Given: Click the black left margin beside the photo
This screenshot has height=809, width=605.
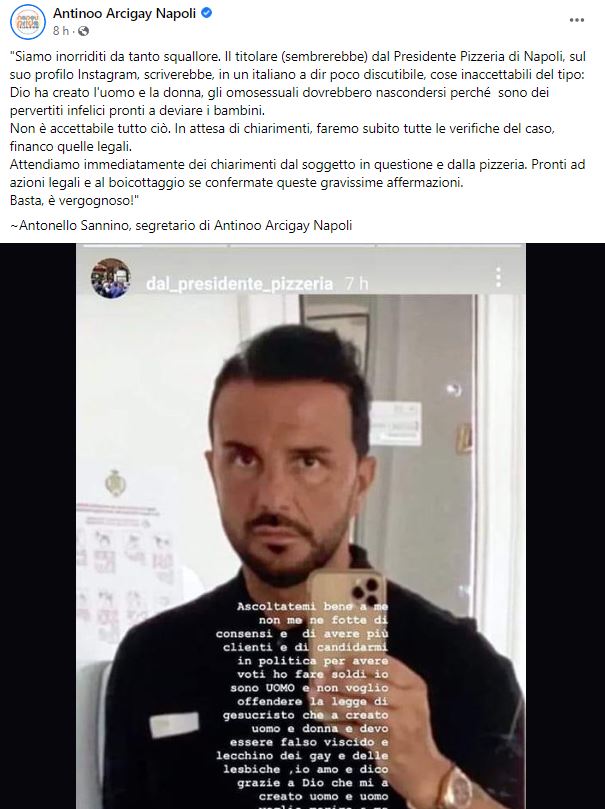Looking at the screenshot, I should tap(38, 526).
